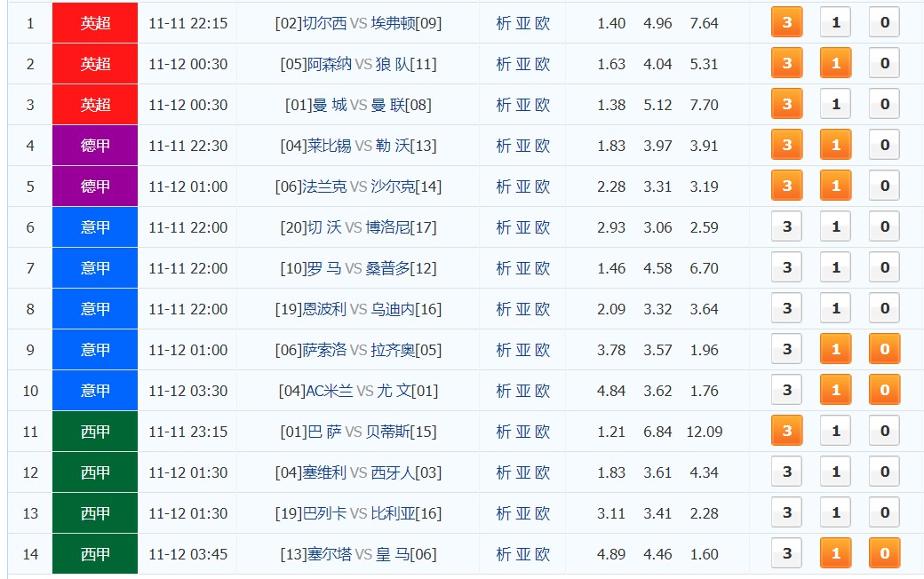Click draw odds 4.04
This screenshot has height=579, width=924.
pyautogui.click(x=657, y=64)
